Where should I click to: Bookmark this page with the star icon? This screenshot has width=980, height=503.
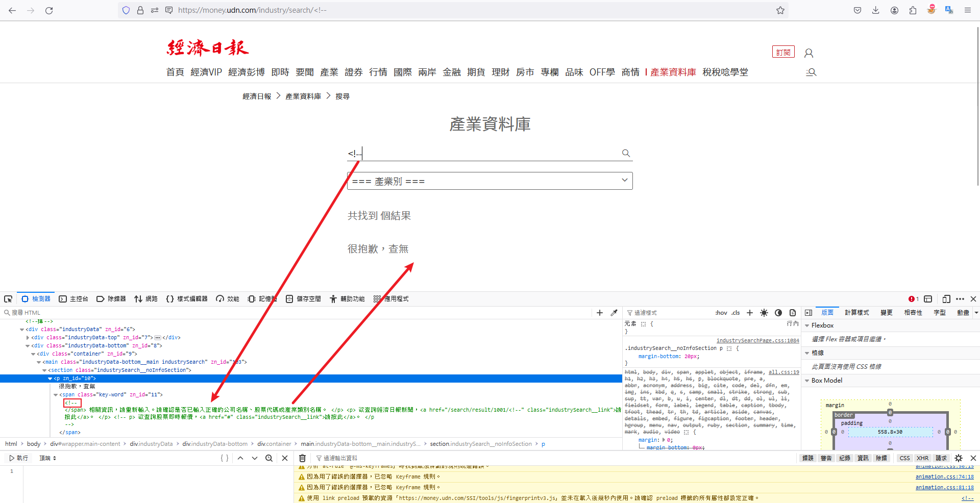click(x=780, y=10)
